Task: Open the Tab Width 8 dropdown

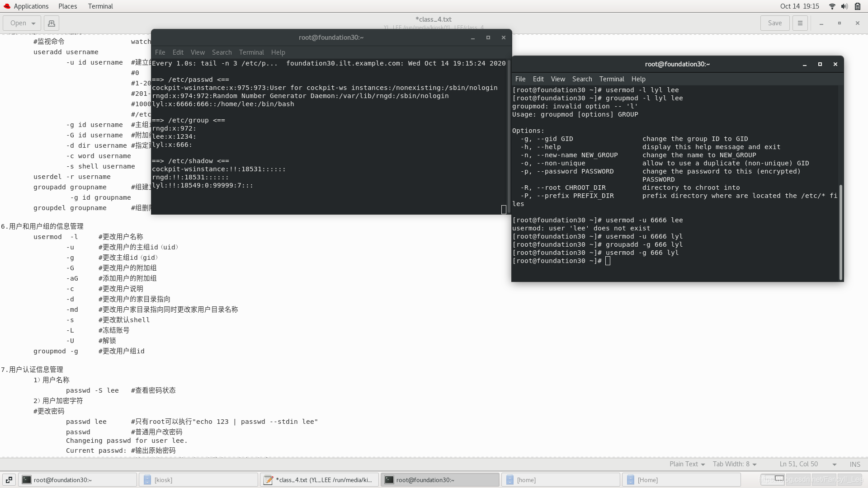Action: [x=734, y=464]
